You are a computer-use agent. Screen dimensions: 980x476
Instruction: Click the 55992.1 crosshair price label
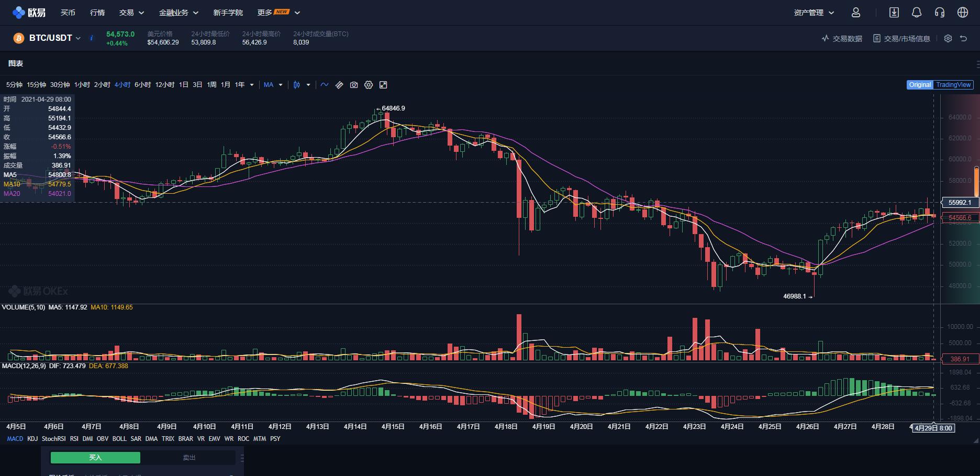[x=960, y=202]
